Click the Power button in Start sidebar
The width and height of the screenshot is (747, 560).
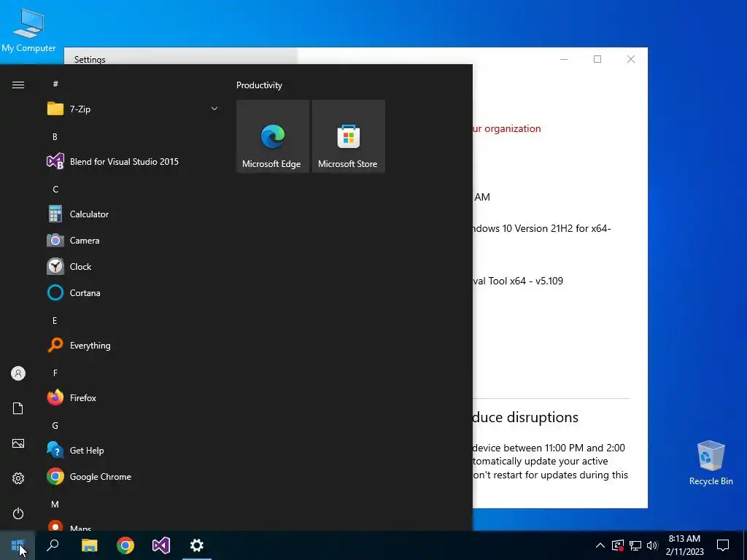pos(18,513)
